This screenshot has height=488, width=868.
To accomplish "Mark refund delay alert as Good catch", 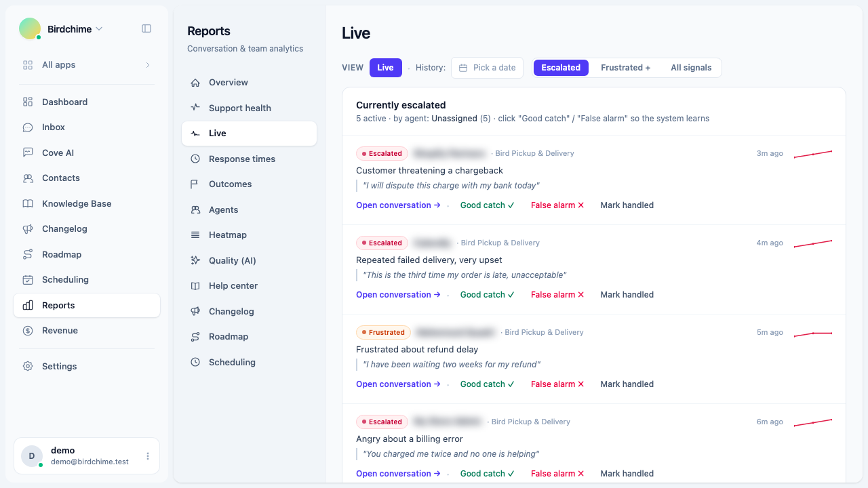I will (487, 384).
